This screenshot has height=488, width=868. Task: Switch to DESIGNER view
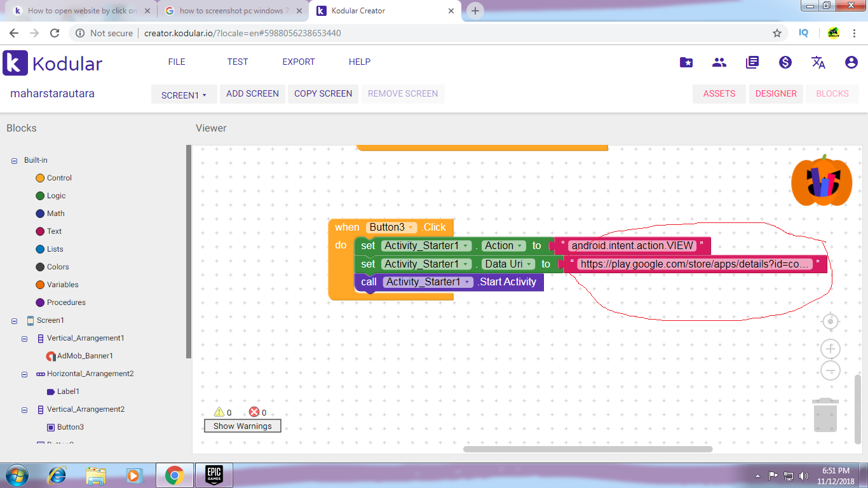tap(775, 93)
